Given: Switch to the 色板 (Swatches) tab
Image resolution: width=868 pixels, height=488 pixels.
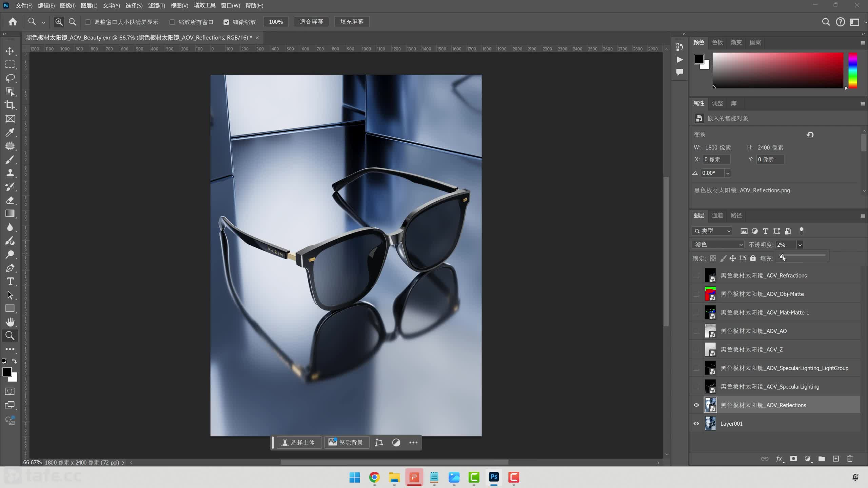Looking at the screenshot, I should point(717,42).
